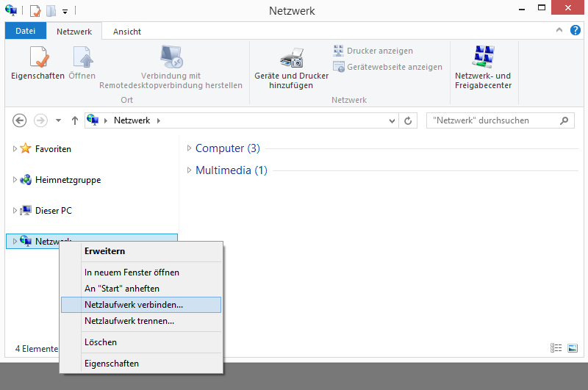Click the Computer (3) group header
The width and height of the screenshot is (588, 390).
[x=228, y=148]
